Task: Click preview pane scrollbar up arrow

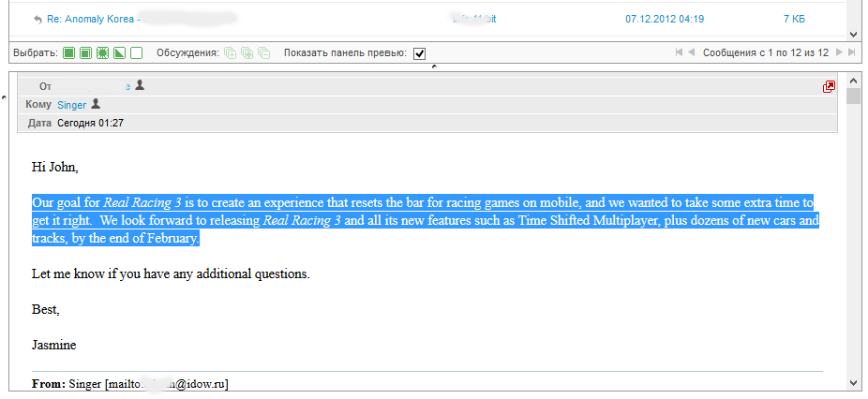Action: pos(853,81)
